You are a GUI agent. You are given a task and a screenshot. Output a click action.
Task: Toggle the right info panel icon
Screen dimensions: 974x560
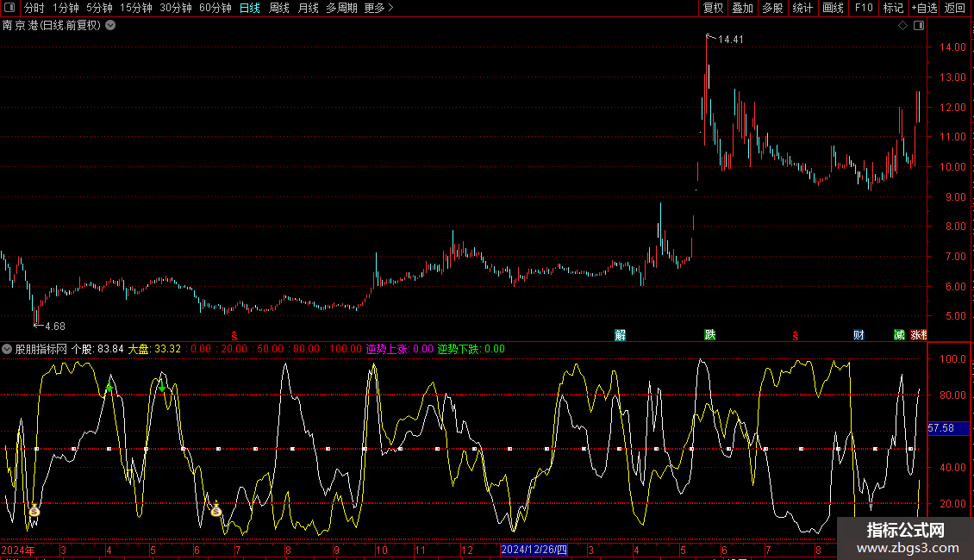[919, 26]
